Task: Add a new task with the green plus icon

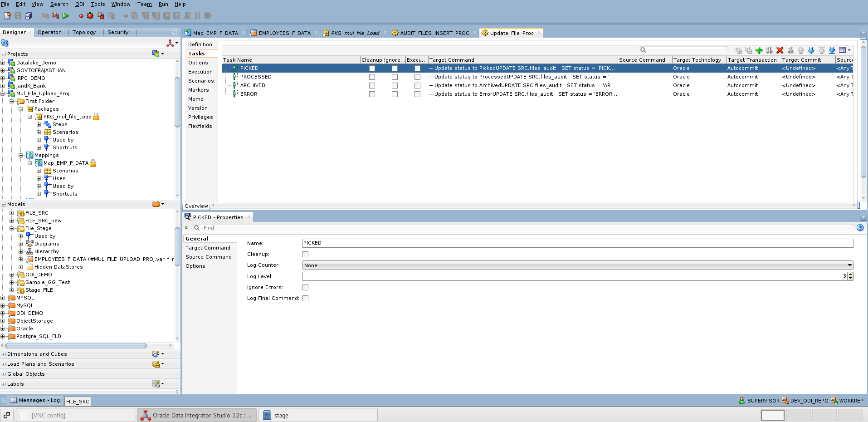Action: click(760, 50)
